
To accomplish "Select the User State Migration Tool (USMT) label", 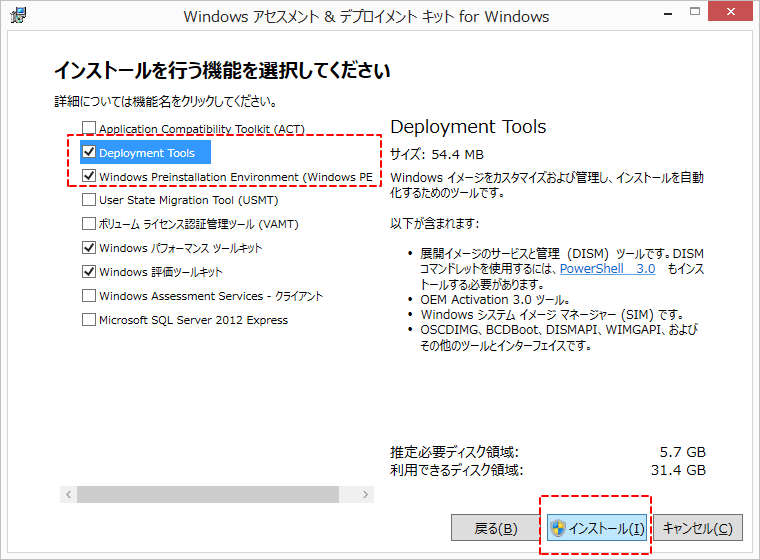I will coord(189,200).
